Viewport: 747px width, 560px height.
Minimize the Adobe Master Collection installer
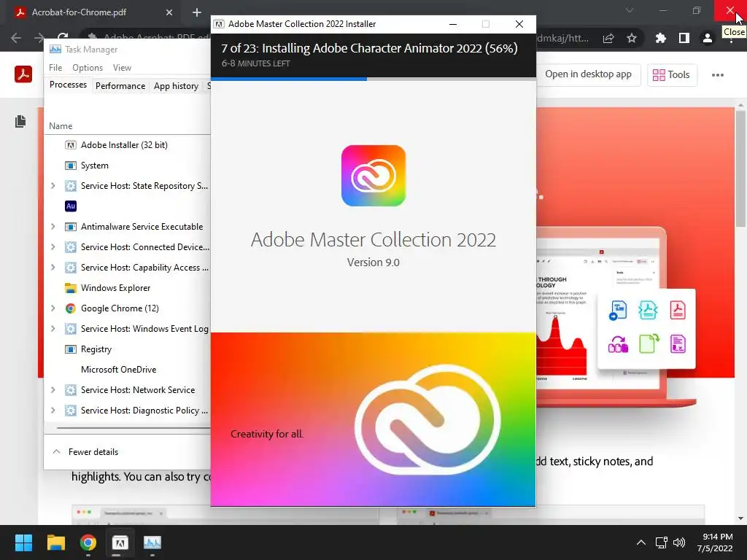(x=453, y=24)
